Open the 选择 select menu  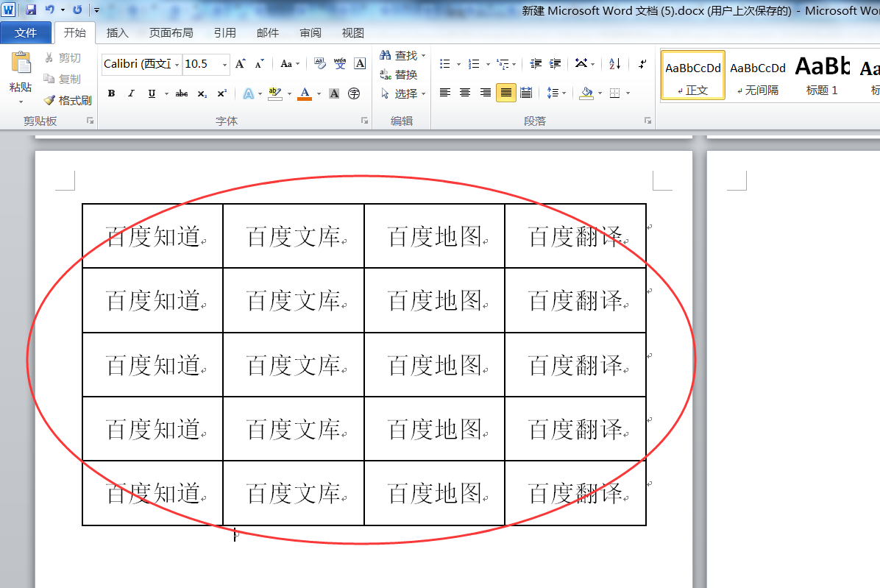tap(402, 93)
